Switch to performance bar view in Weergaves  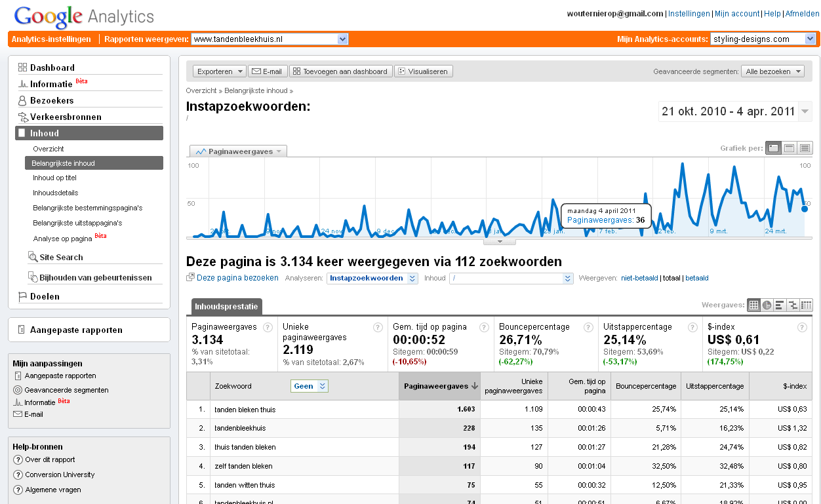[780, 305]
